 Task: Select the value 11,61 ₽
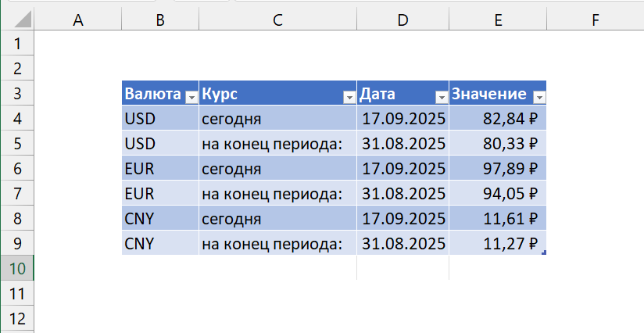498,218
